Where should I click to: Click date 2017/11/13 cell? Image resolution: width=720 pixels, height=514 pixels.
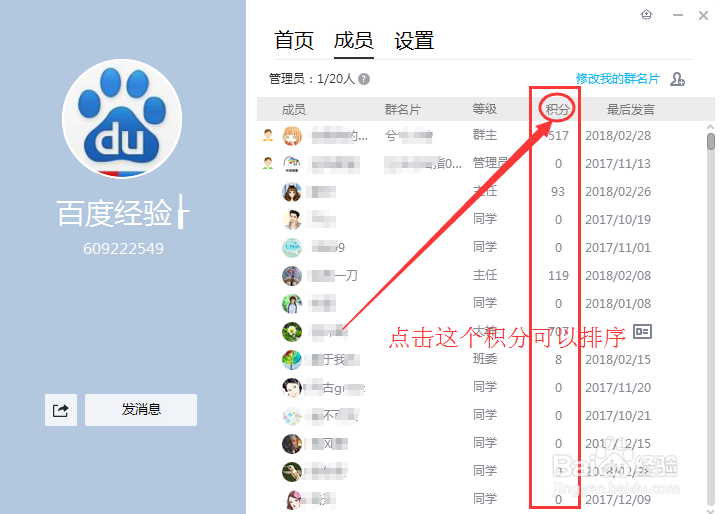[x=618, y=164]
